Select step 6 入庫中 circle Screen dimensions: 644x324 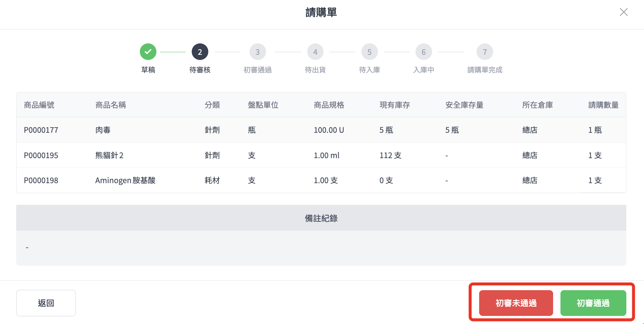[x=424, y=52]
